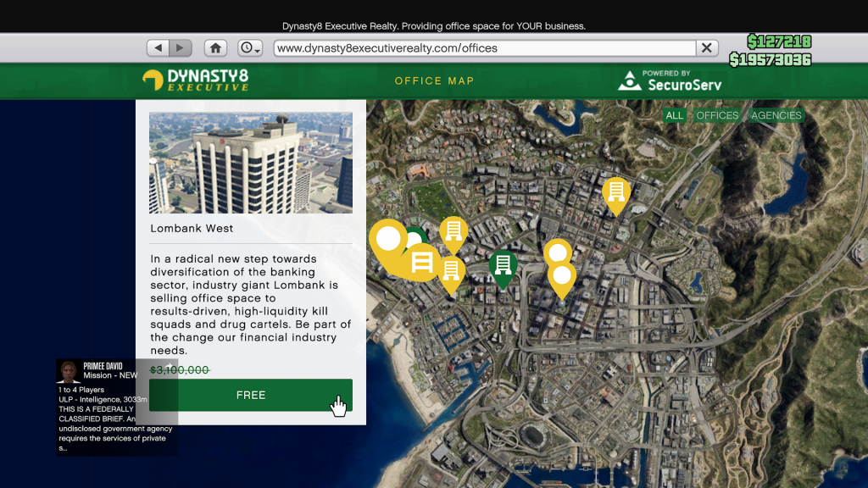Open the ULP Intelligence mission notification
Screen dimensions: 868x488
click(x=116, y=407)
